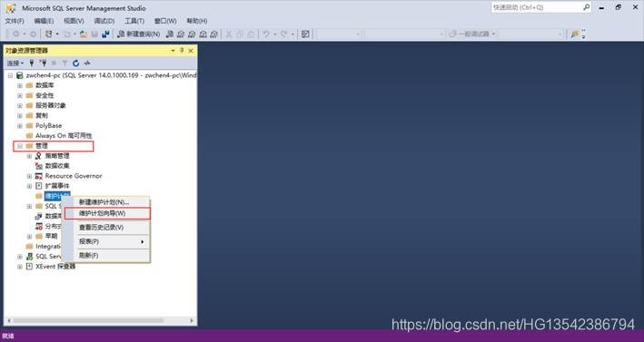Image resolution: width=644 pixels, height=342 pixels.
Task: Expand the PolyBase folder
Action: [20, 125]
